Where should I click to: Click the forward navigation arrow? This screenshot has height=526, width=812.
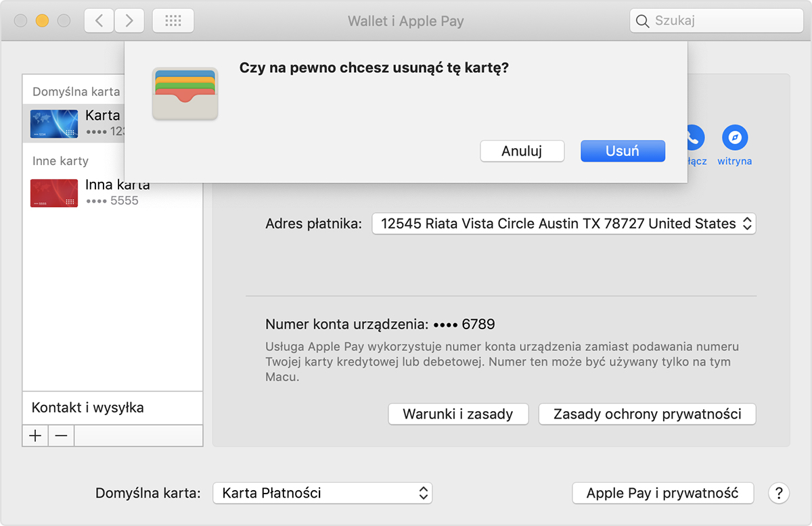pyautogui.click(x=129, y=21)
